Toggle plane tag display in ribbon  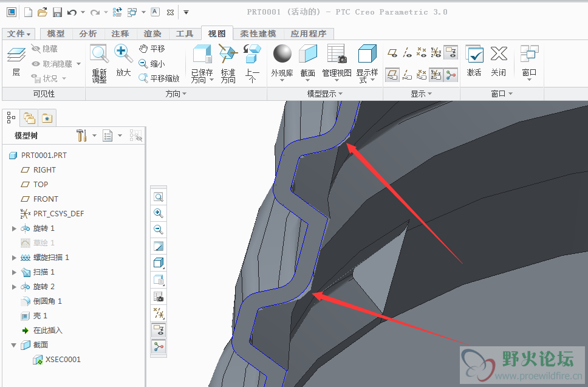tap(392, 75)
